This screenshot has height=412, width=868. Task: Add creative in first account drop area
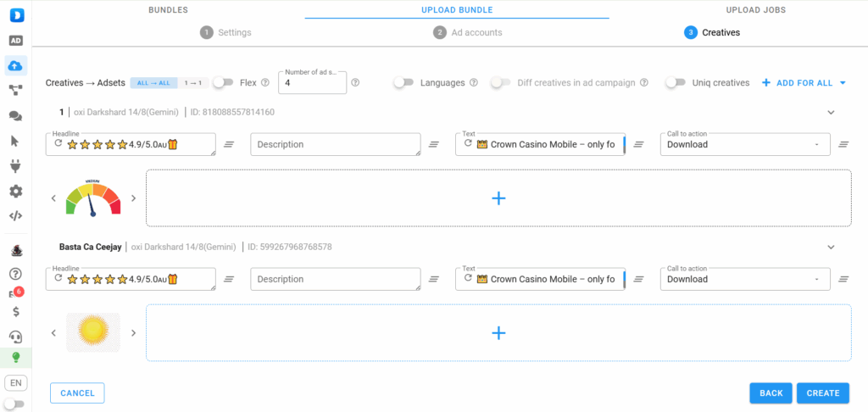[498, 198]
